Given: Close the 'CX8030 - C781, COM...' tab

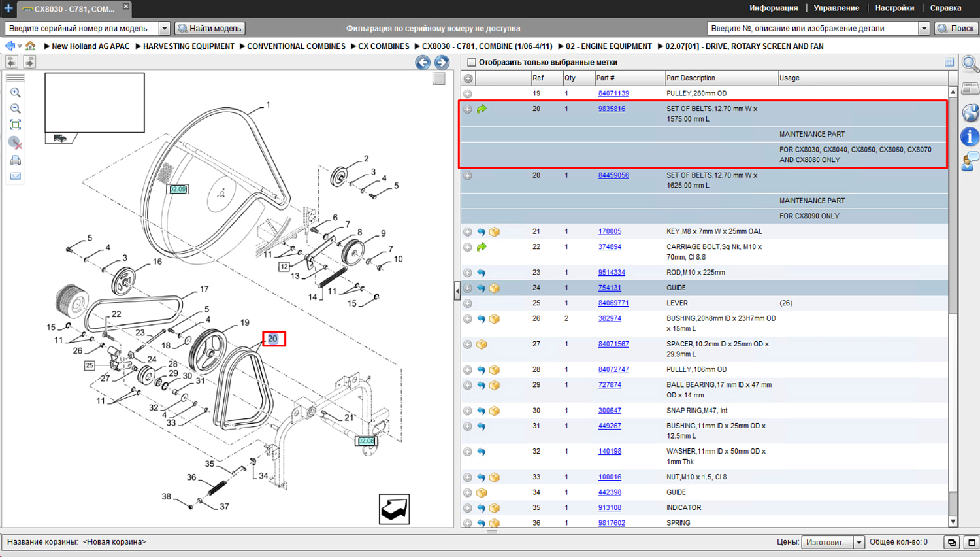Looking at the screenshot, I should (x=126, y=7).
